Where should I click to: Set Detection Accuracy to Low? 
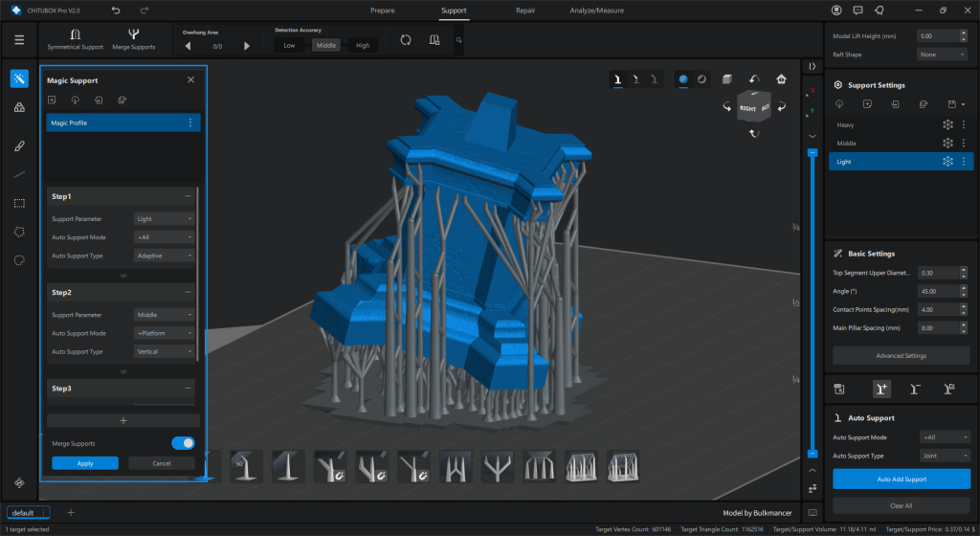pyautogui.click(x=289, y=46)
